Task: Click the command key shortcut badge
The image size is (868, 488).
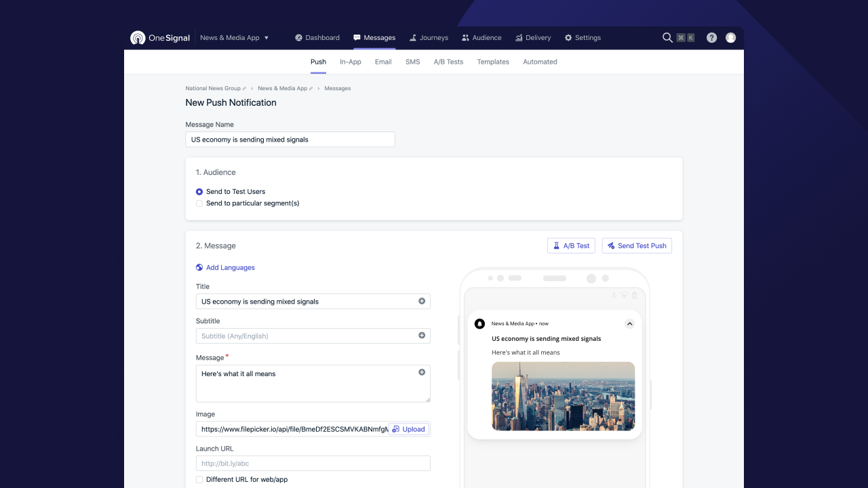Action: (681, 38)
